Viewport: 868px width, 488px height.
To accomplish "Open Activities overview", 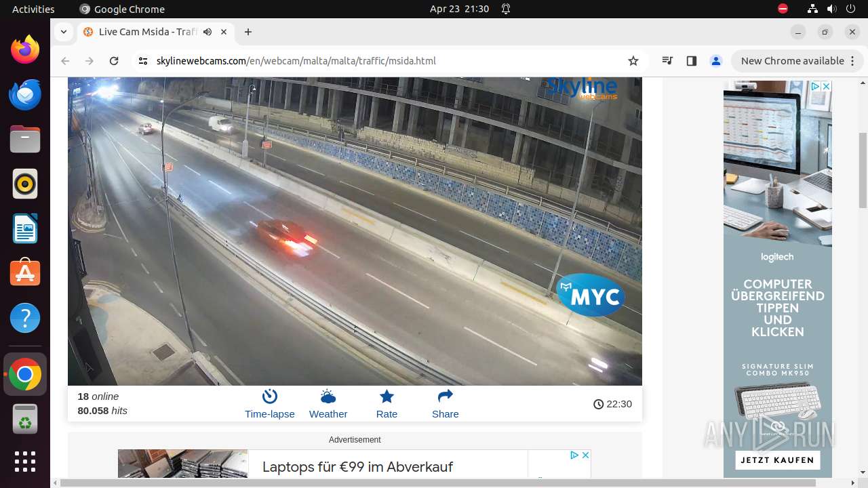I will pyautogui.click(x=33, y=9).
